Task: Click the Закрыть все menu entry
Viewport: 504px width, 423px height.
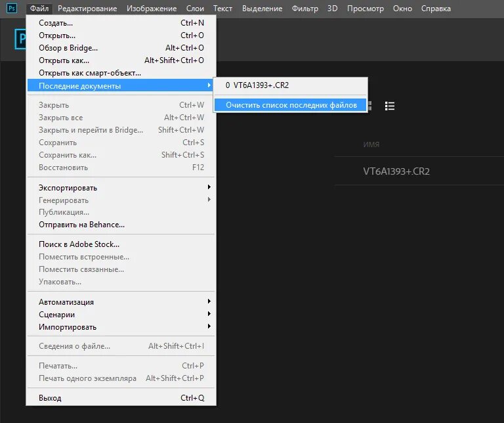Action: click(121, 118)
